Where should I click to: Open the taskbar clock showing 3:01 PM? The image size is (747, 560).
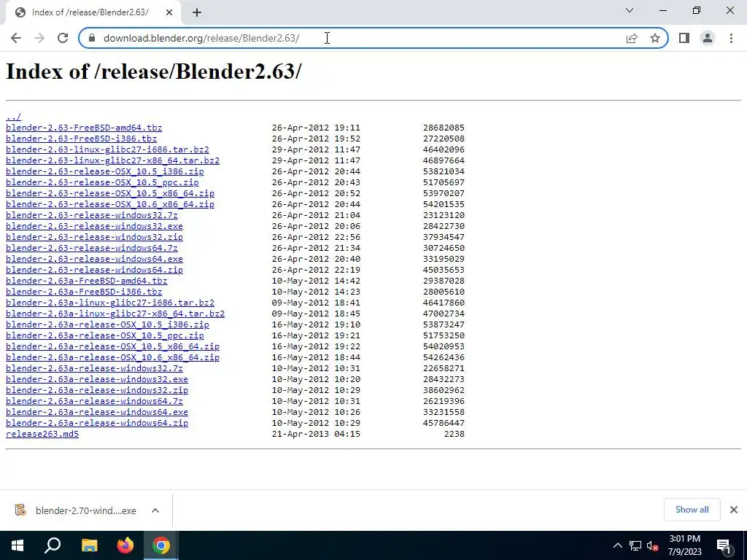[x=684, y=545]
